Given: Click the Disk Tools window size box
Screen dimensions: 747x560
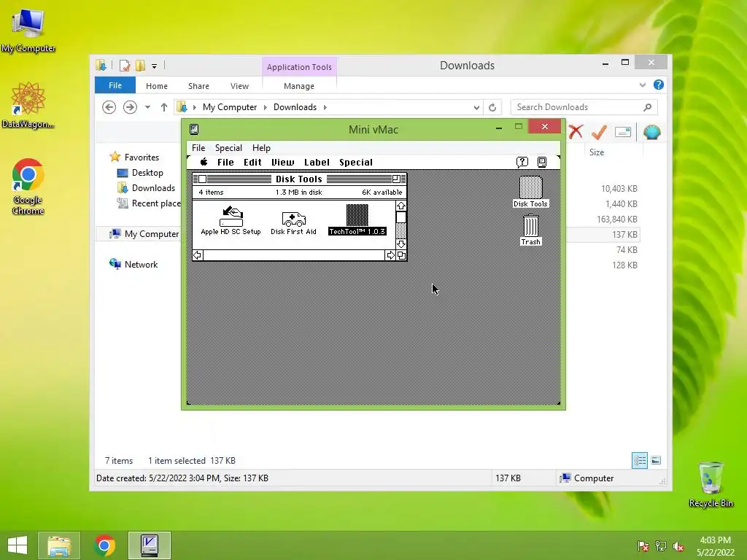Looking at the screenshot, I should click(x=401, y=255).
